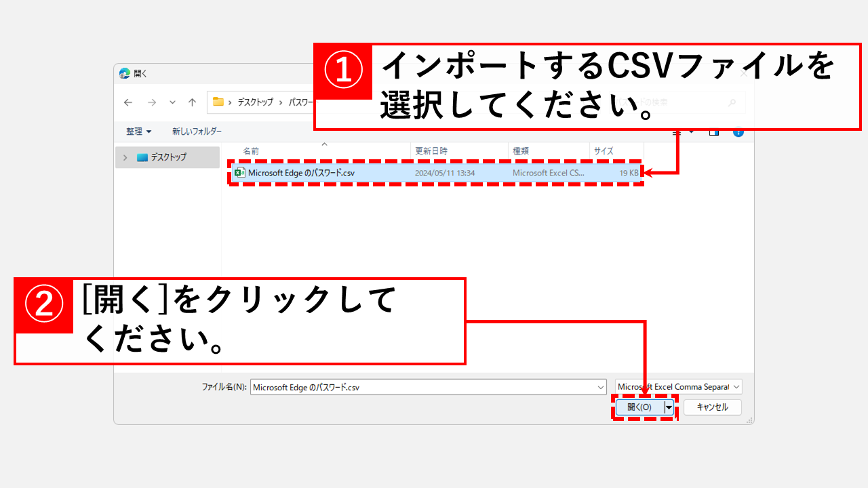
Task: Select デスクトップ in the address bar breadcrumb
Action: pos(256,102)
